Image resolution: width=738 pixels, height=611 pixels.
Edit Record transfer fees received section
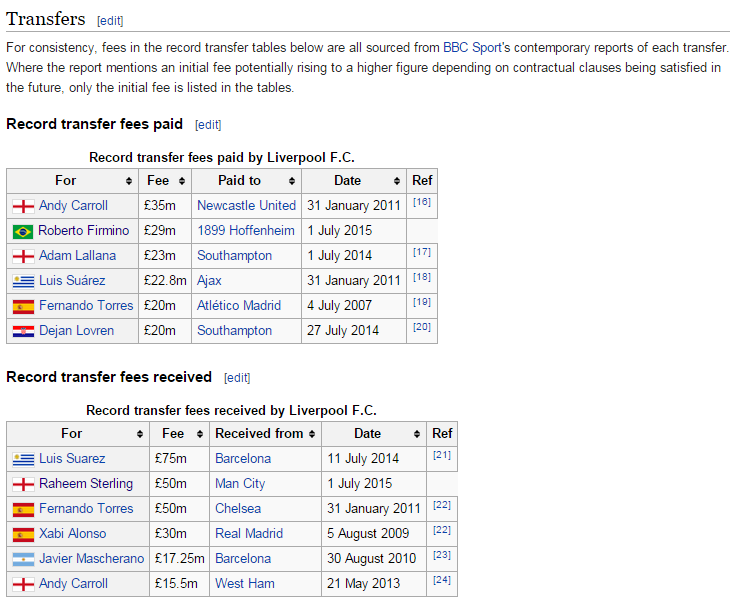click(237, 378)
